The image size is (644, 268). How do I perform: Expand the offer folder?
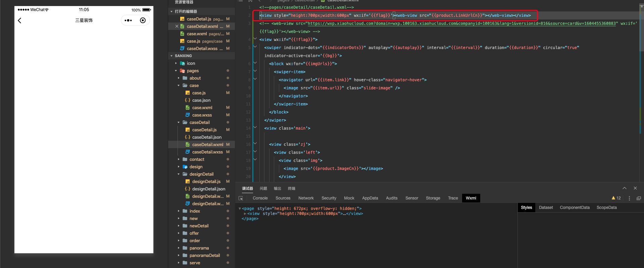click(179, 233)
